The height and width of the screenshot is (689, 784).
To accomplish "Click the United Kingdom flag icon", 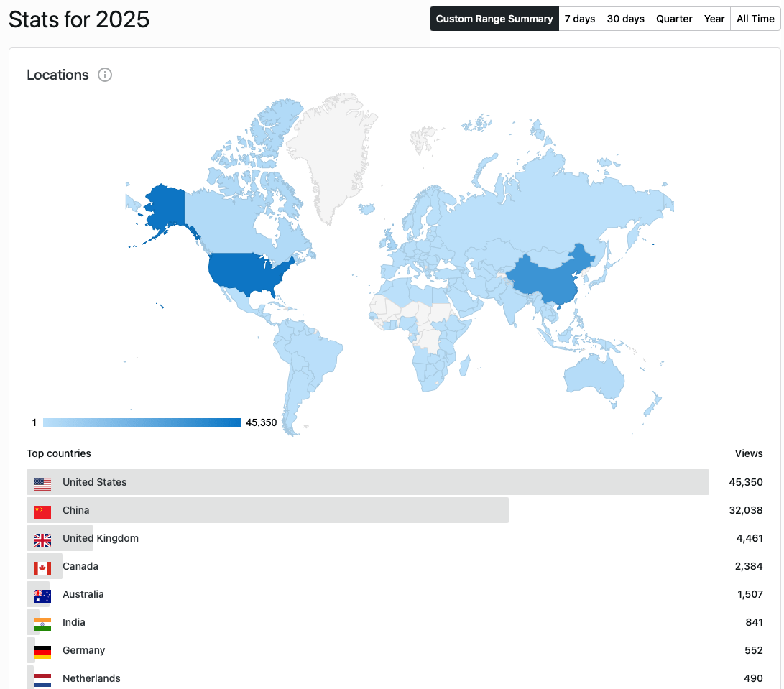I will pos(42,540).
